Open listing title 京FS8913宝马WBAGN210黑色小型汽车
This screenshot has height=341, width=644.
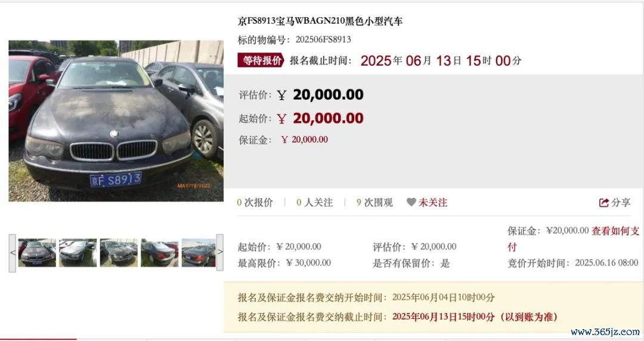(320, 21)
